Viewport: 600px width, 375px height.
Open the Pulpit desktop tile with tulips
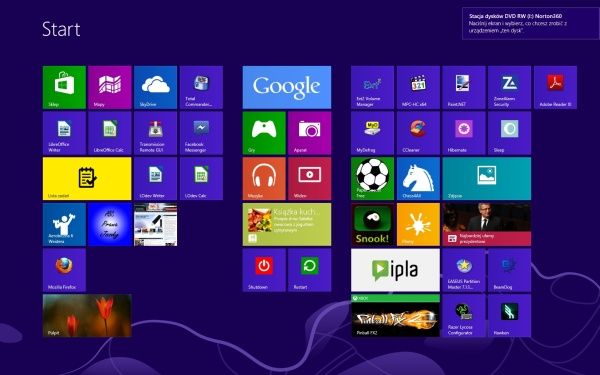pos(87,316)
